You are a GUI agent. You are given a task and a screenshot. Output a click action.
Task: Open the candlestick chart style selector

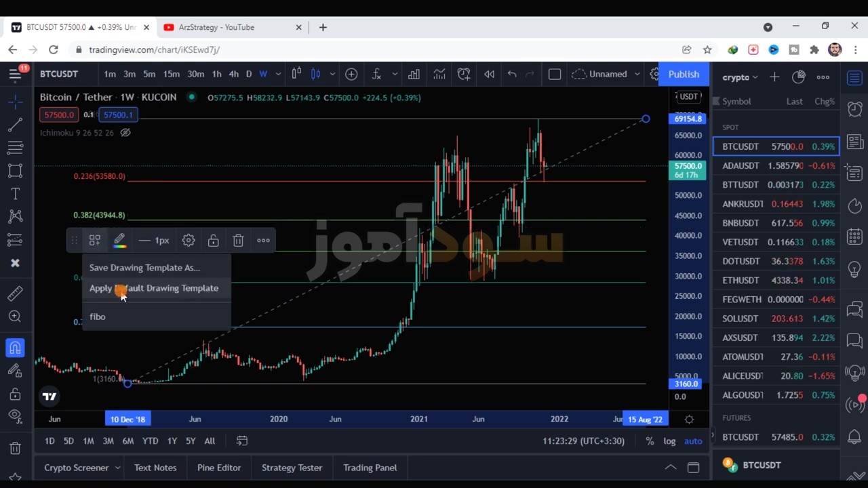pyautogui.click(x=315, y=74)
